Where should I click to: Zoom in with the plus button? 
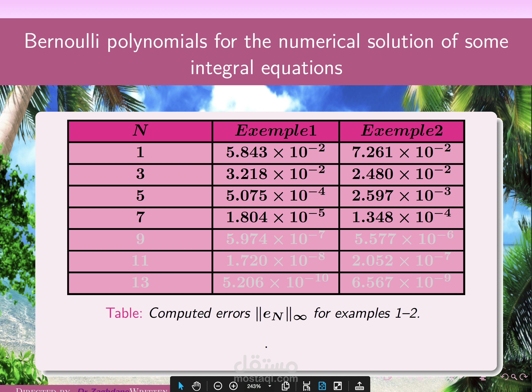click(233, 386)
